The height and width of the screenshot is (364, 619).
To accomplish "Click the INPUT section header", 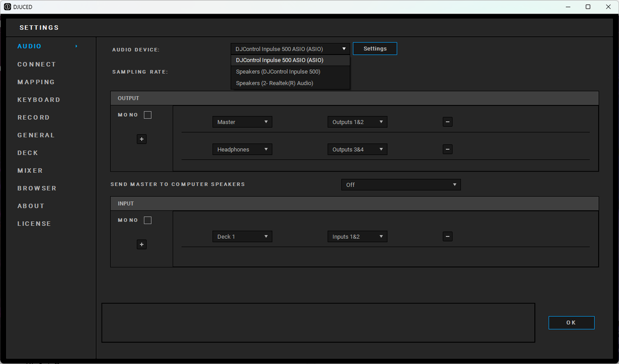I will coord(354,204).
